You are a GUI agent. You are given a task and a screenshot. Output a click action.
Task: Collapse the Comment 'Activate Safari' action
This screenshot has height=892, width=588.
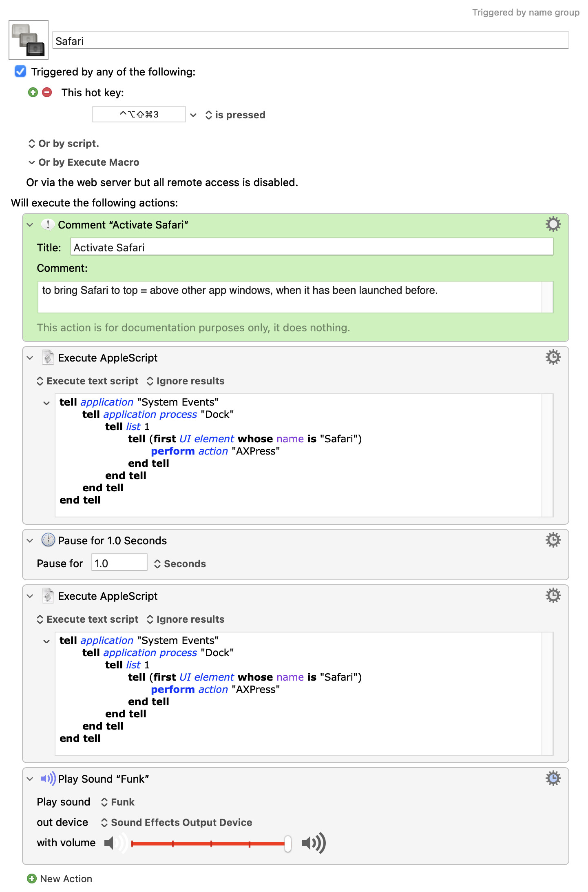click(30, 225)
